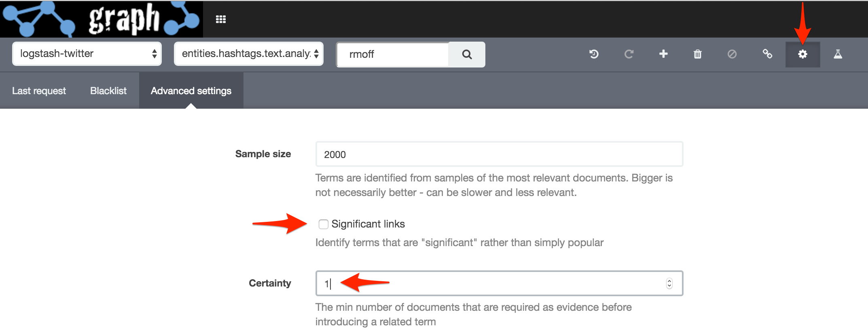Click the trash delete icon
Viewport: 868px width, 335px height.
pos(698,54)
